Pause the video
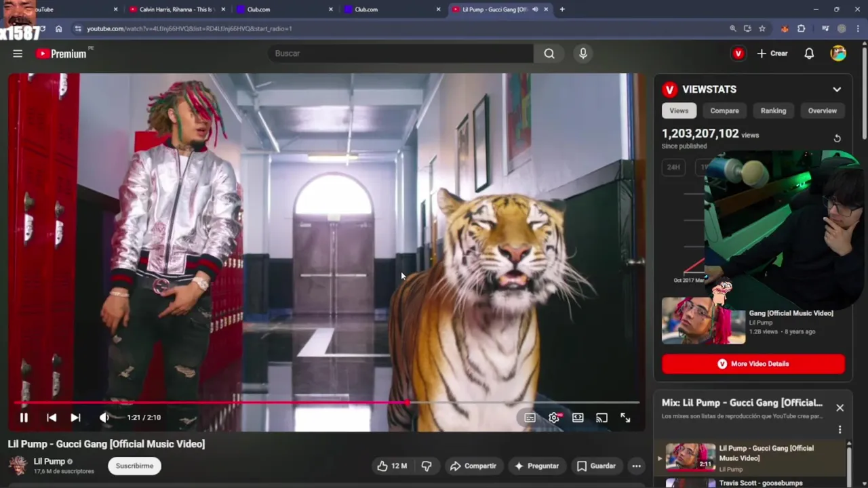The width and height of the screenshot is (868, 488). (24, 418)
